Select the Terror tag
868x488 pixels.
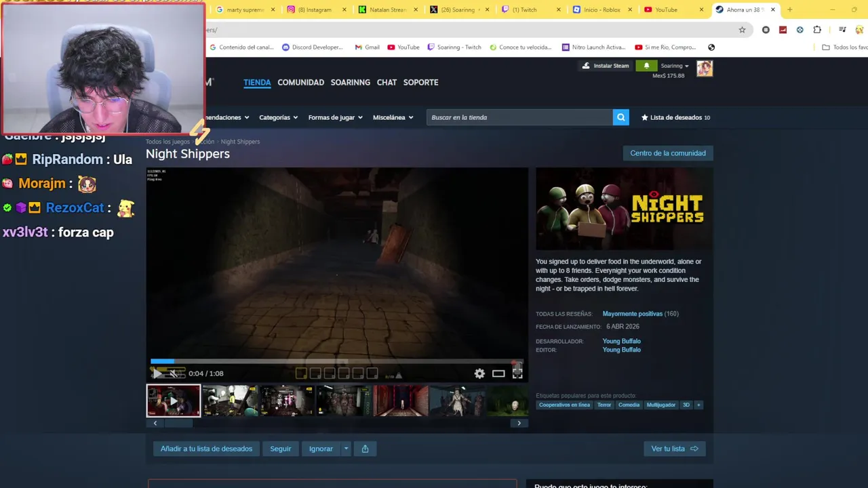point(604,405)
